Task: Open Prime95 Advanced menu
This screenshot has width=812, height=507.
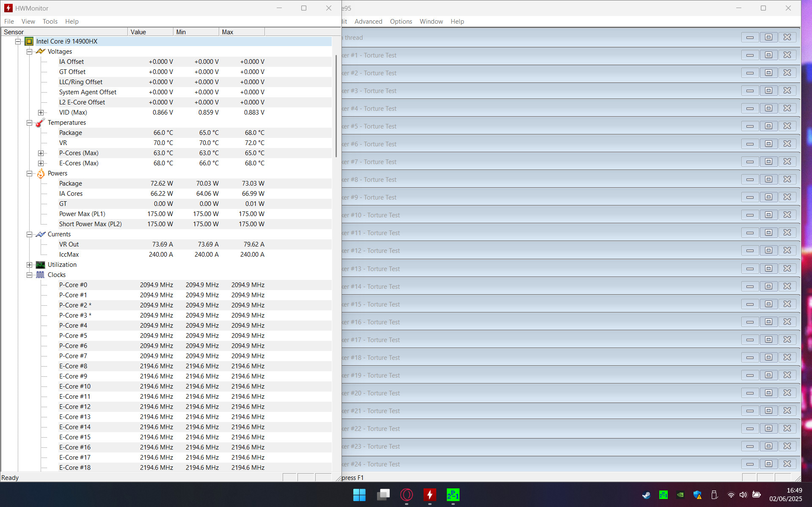Action: [368, 22]
